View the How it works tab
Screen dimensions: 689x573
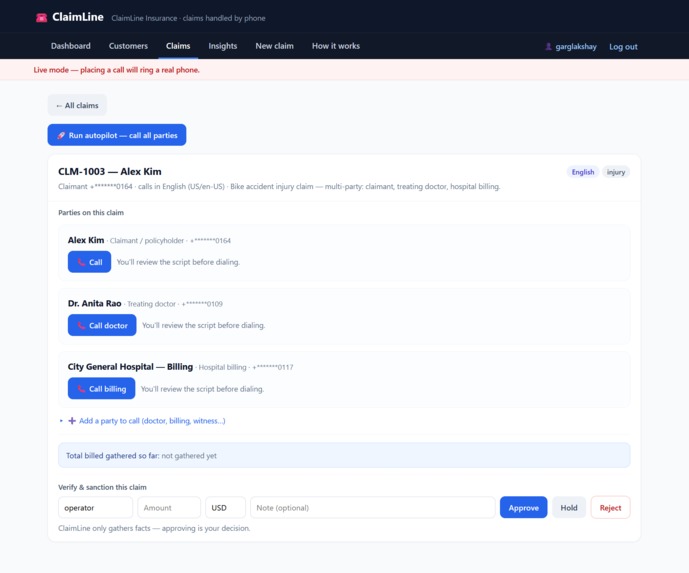coord(336,46)
